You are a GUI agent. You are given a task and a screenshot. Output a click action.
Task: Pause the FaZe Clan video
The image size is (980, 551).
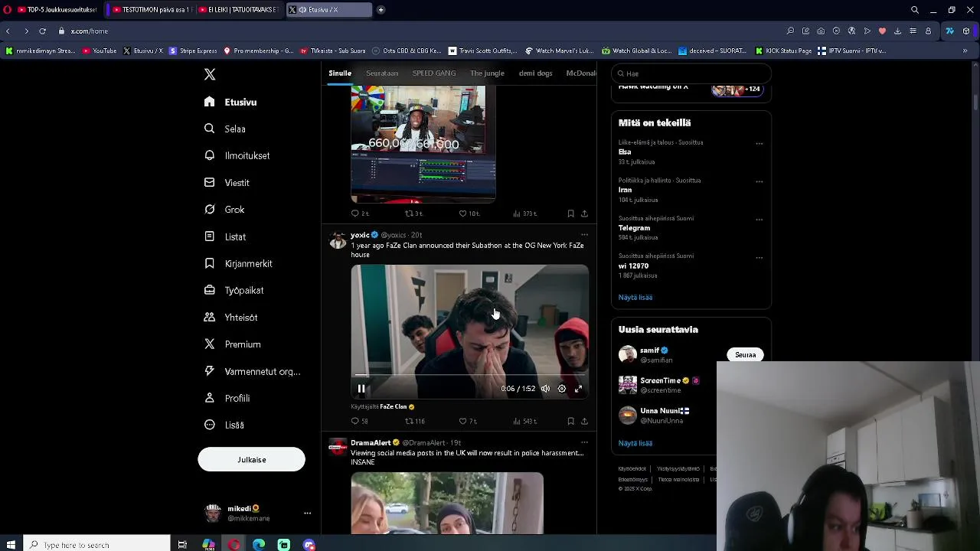pos(361,389)
